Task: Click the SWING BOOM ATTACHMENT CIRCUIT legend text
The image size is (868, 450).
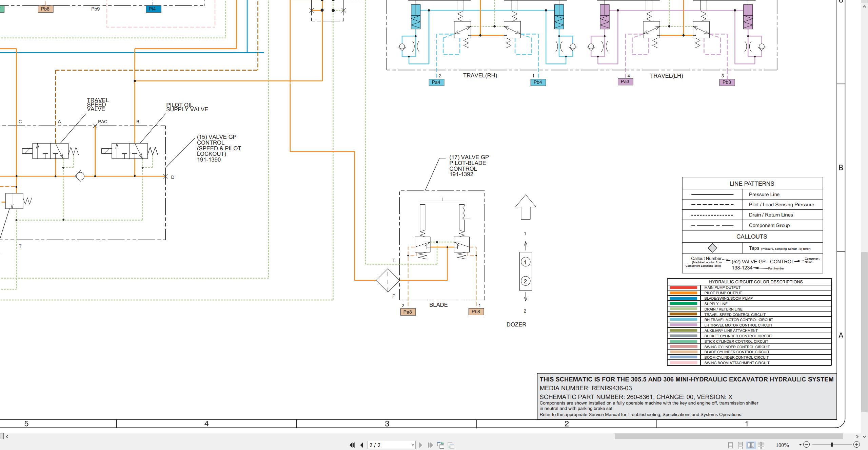Action: (x=737, y=363)
